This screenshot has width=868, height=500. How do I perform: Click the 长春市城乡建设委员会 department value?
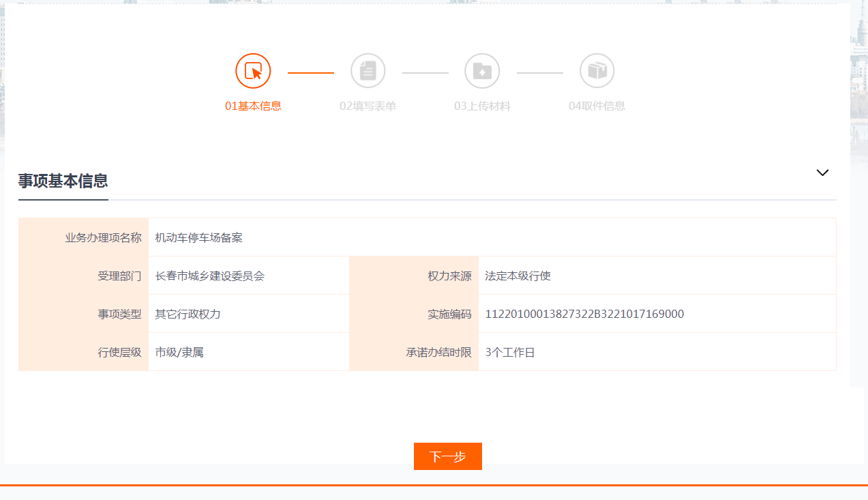[x=209, y=276]
